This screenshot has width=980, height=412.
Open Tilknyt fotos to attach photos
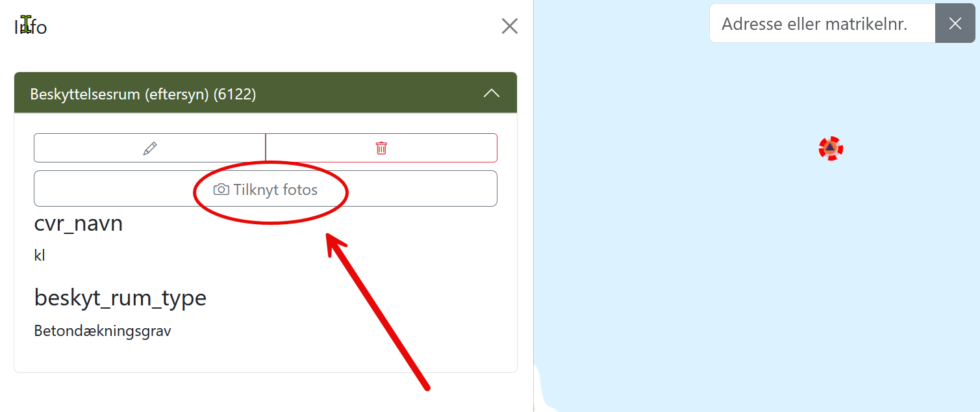pos(266,188)
